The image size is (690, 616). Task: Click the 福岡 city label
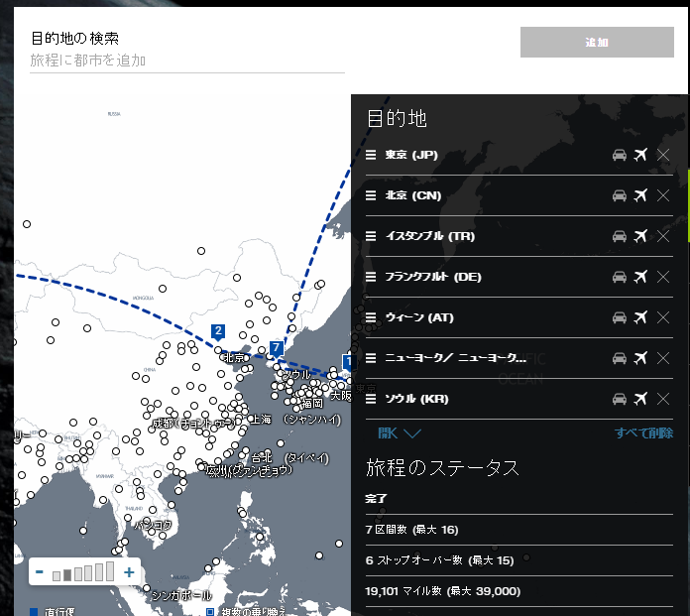312,404
